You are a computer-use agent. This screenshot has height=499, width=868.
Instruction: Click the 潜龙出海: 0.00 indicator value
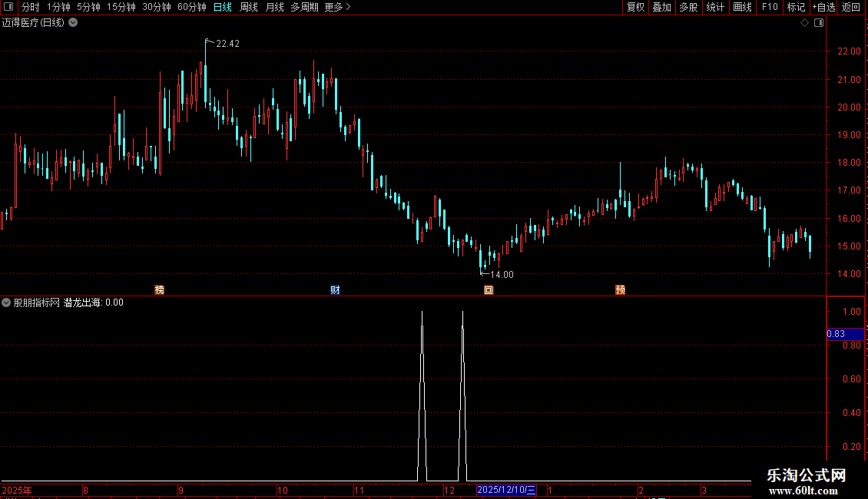coord(94,302)
